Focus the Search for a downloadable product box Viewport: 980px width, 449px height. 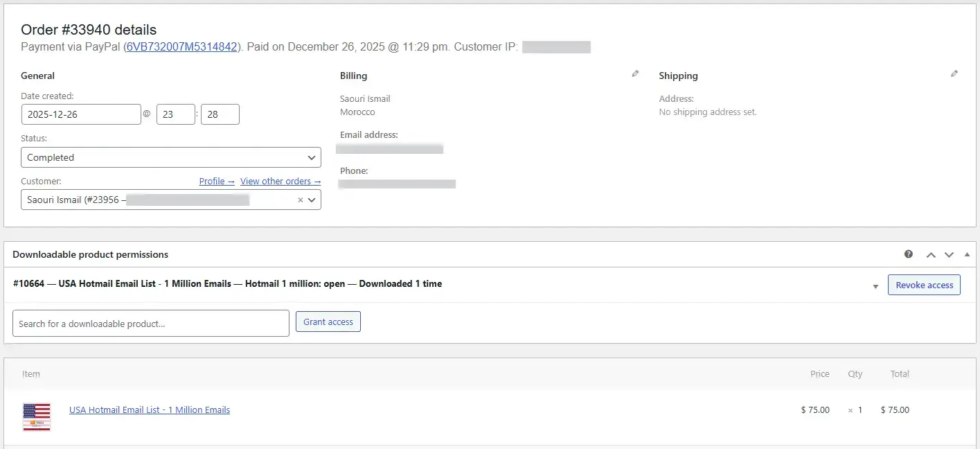pos(150,324)
